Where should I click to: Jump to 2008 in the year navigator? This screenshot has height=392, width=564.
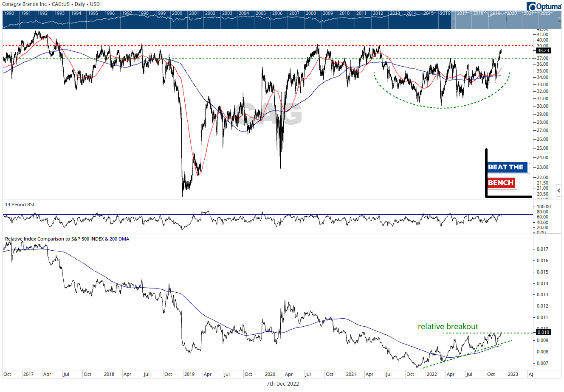point(311,14)
